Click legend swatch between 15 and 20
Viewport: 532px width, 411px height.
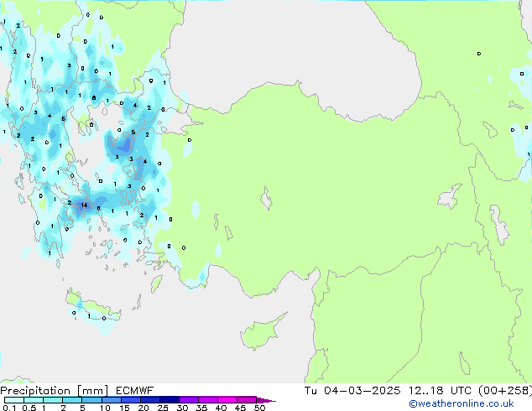point(130,400)
